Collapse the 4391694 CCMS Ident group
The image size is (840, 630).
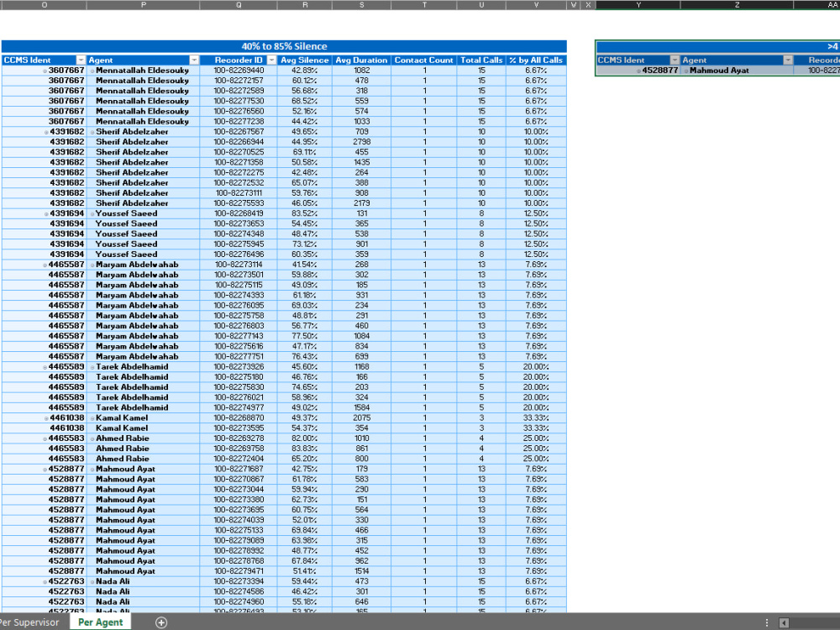[x=46, y=213]
